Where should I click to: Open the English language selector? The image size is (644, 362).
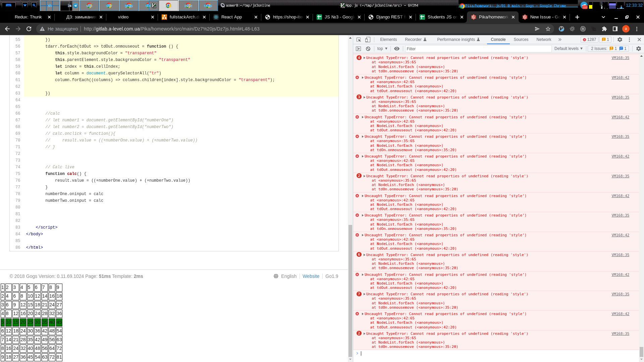[285, 277]
